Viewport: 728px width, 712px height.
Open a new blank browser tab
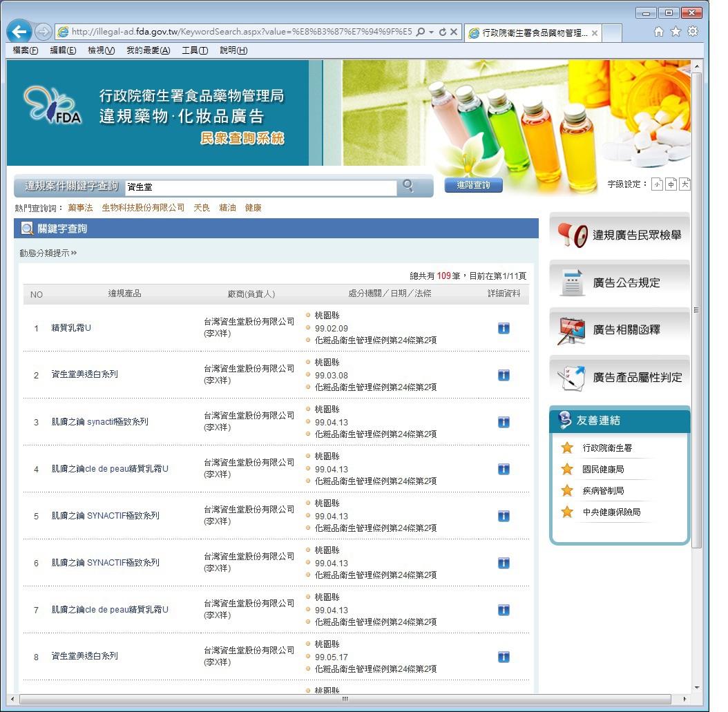[612, 33]
